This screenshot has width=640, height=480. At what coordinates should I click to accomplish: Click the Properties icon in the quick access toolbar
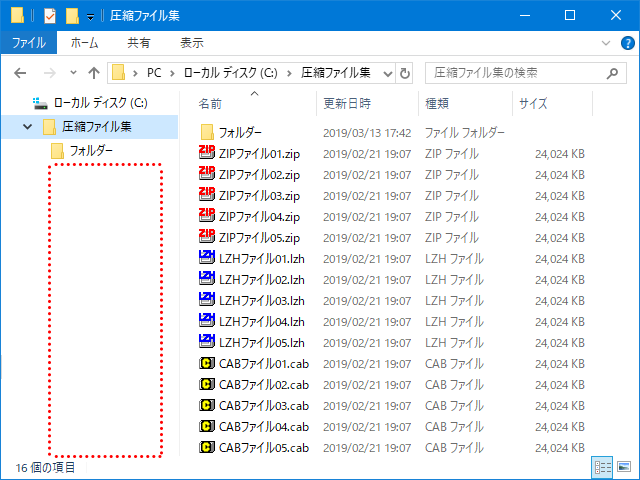tap(49, 15)
